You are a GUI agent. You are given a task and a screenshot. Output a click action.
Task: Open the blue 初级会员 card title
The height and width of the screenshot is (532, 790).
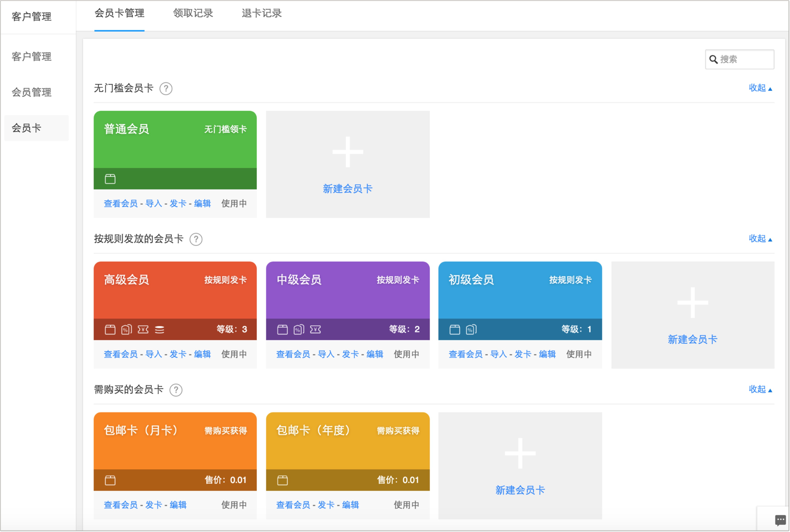pos(471,280)
